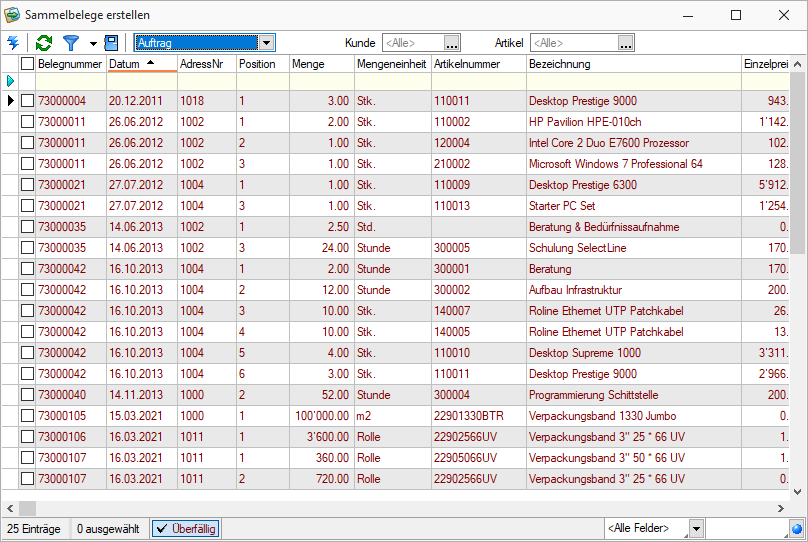Sort by Bezeichnung column header

tap(634, 64)
